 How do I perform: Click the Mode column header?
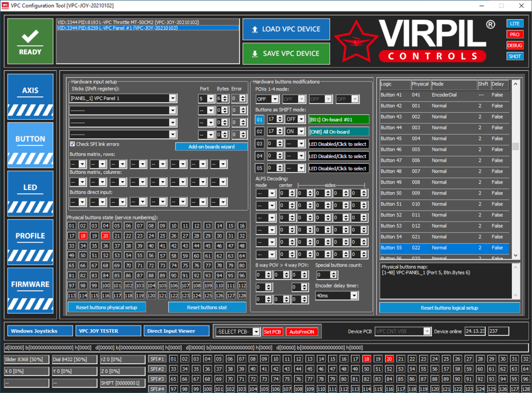(454, 84)
